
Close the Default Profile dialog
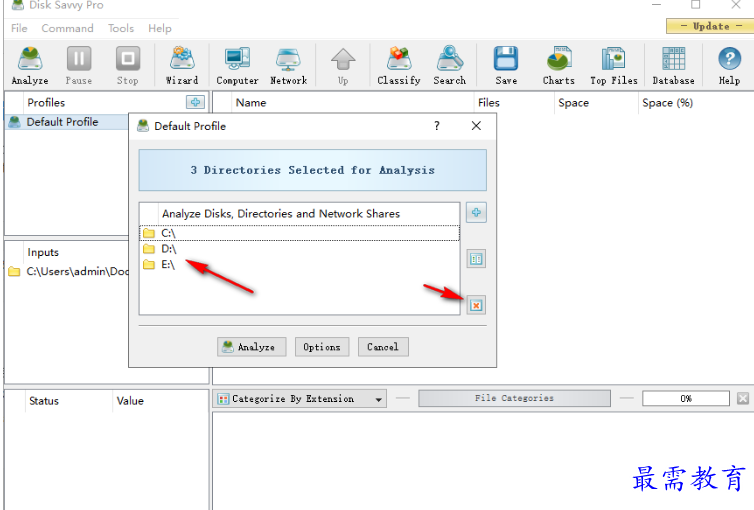click(x=476, y=126)
